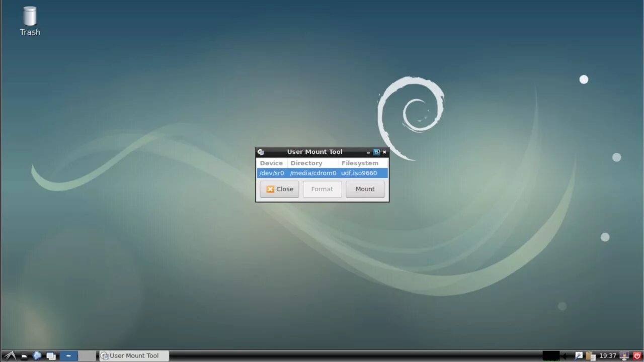Click the show desktop panel icon

click(x=51, y=356)
